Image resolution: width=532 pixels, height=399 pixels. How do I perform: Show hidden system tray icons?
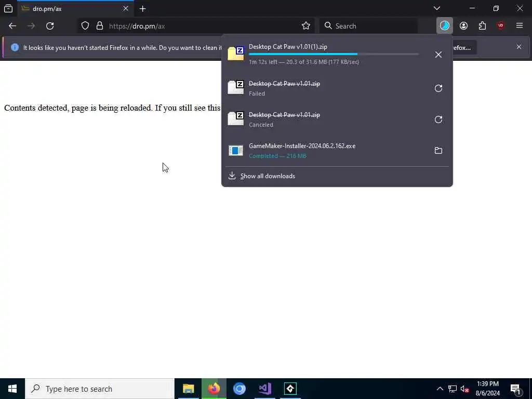440,389
